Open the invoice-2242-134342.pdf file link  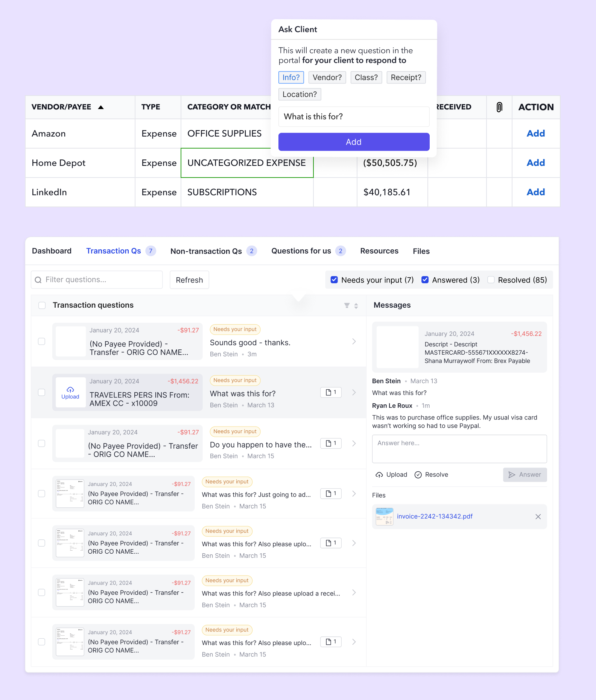[435, 516]
